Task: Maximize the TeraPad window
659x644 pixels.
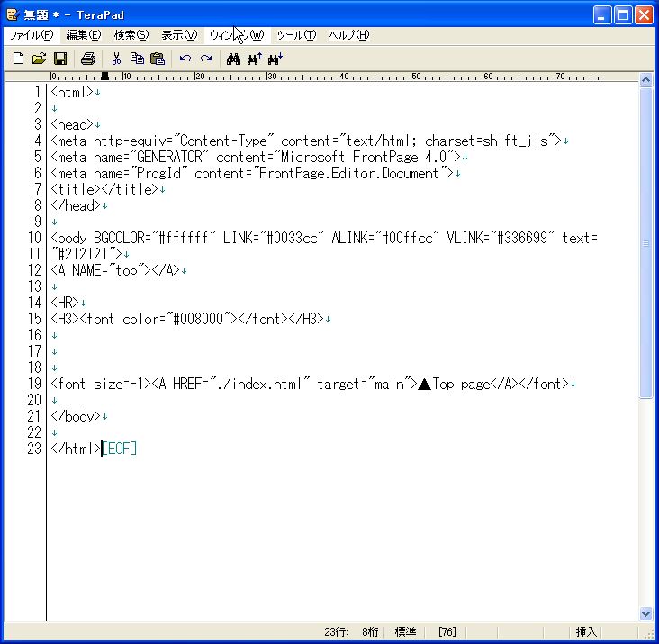Action: coord(623,15)
